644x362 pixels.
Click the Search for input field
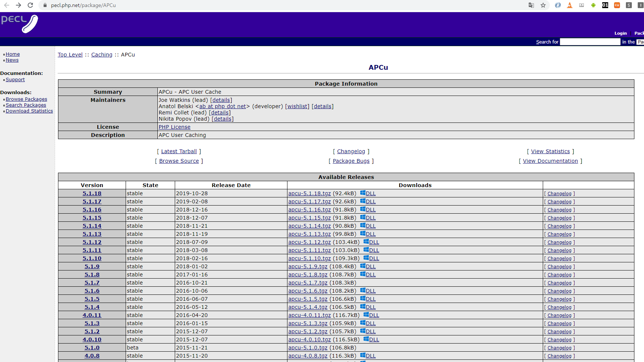590,42
